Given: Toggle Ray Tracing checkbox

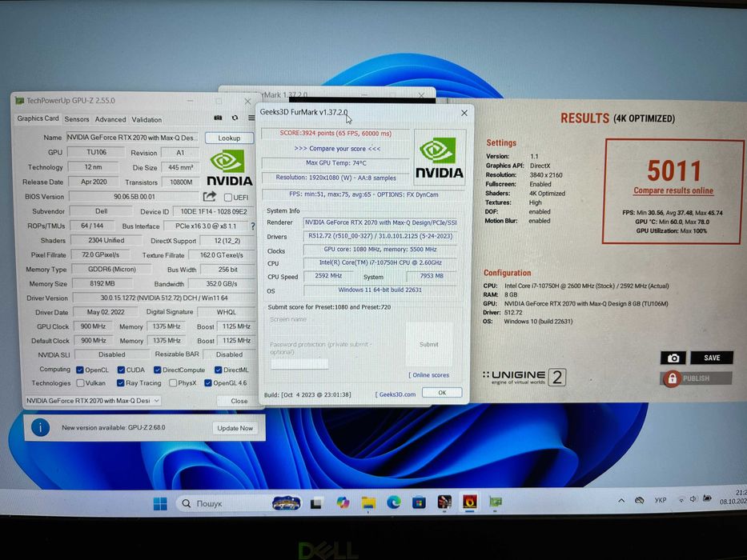Looking at the screenshot, I should pyautogui.click(x=121, y=383).
